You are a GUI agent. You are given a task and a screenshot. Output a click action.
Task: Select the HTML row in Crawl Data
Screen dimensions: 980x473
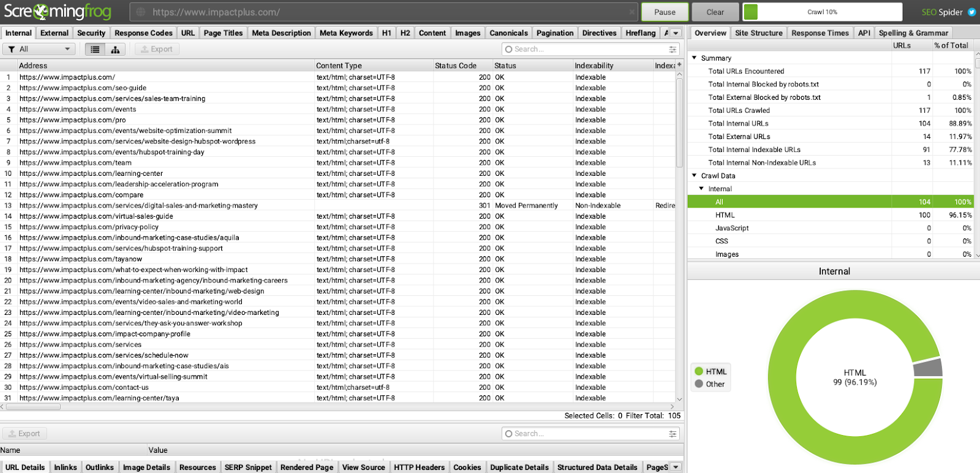[831, 215]
